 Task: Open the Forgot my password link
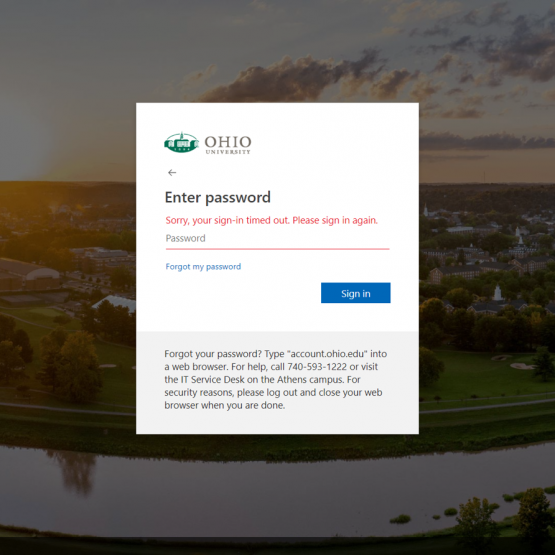coord(203,267)
